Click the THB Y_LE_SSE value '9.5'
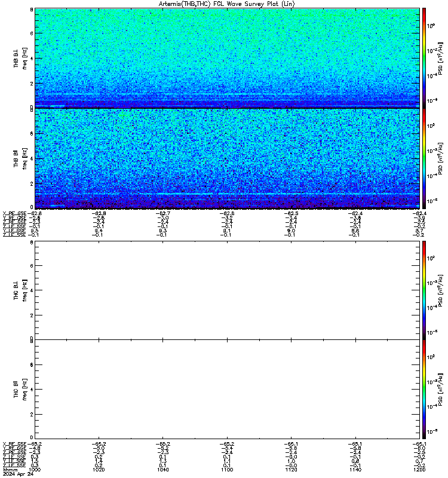 (35, 231)
